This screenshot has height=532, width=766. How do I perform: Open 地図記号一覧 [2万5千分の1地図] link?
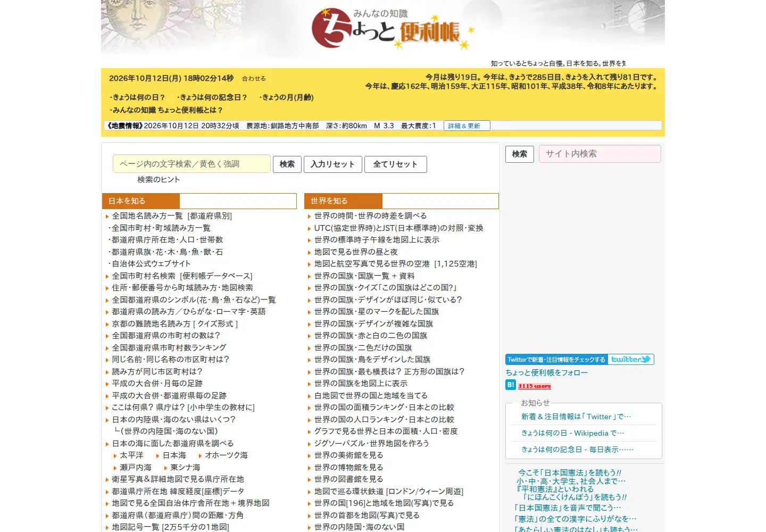(170, 527)
